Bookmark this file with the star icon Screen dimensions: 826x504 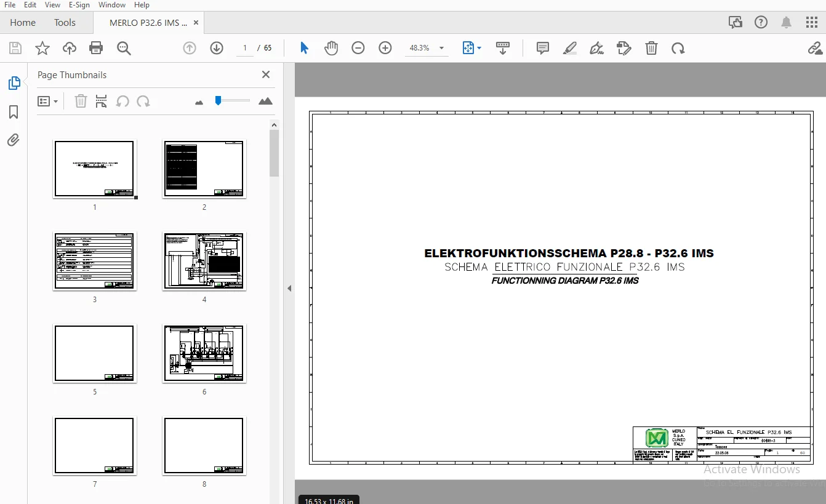[42, 48]
